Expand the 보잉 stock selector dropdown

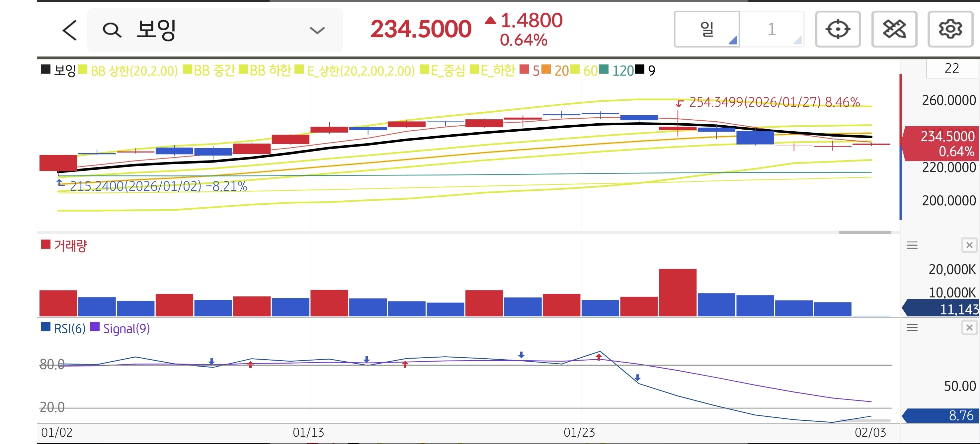click(x=317, y=30)
